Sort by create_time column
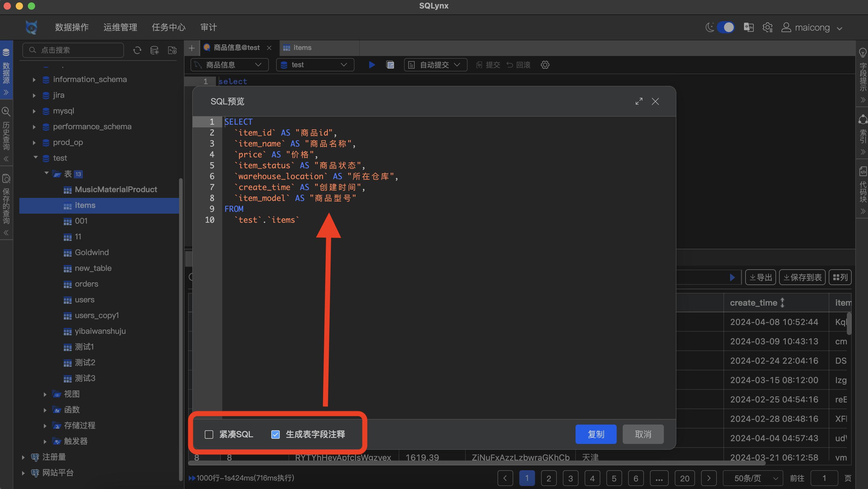 pos(782,303)
